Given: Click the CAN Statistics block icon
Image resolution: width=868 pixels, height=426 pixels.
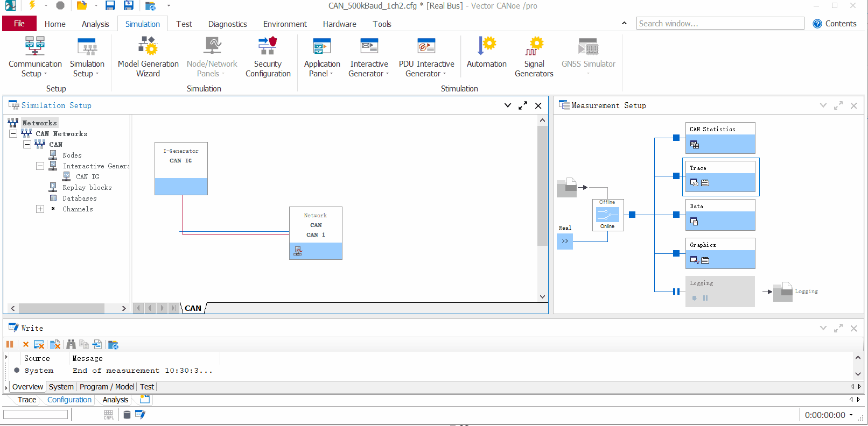Looking at the screenshot, I should click(695, 144).
